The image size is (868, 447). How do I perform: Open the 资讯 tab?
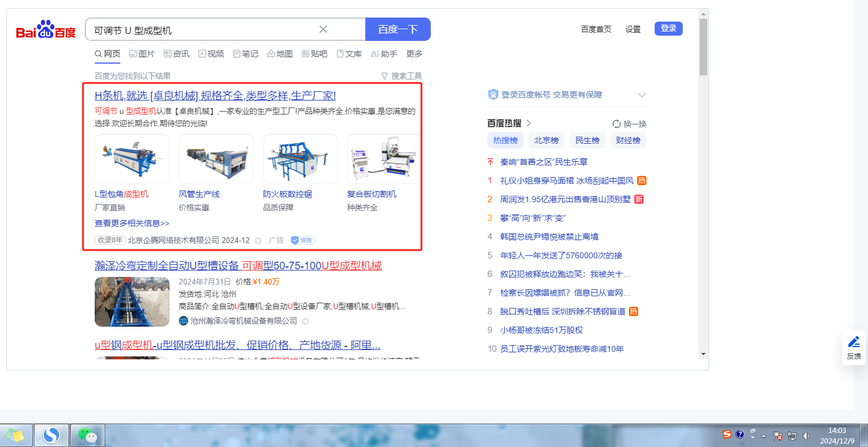click(177, 54)
